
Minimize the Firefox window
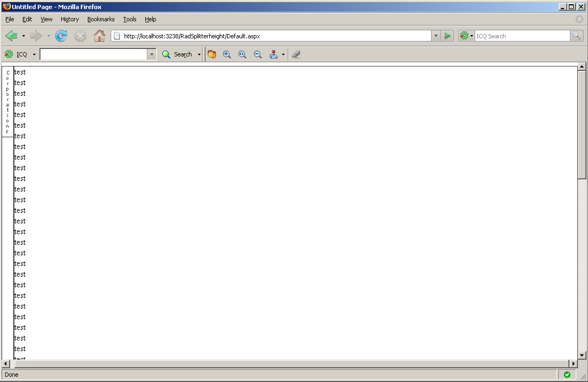[x=562, y=7]
